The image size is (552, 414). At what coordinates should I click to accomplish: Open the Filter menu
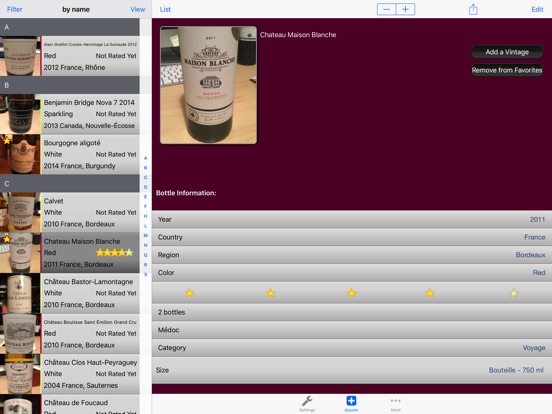(14, 10)
